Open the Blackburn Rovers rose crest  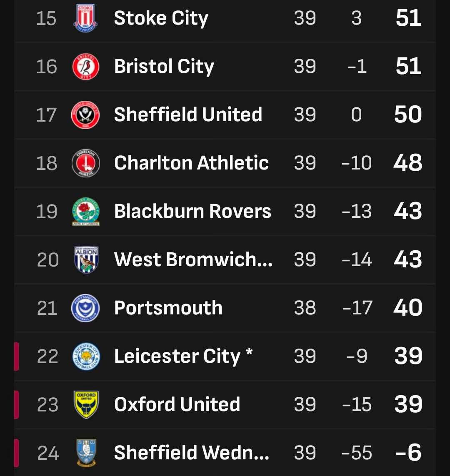86,211
